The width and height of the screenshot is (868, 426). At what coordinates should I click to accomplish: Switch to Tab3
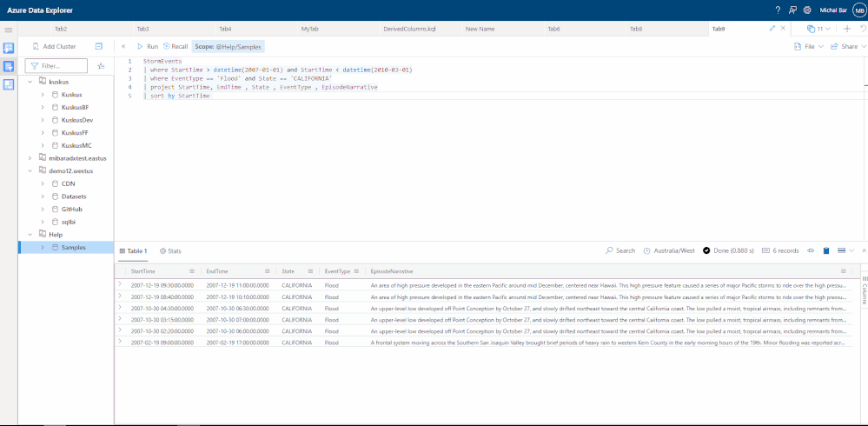click(x=142, y=29)
